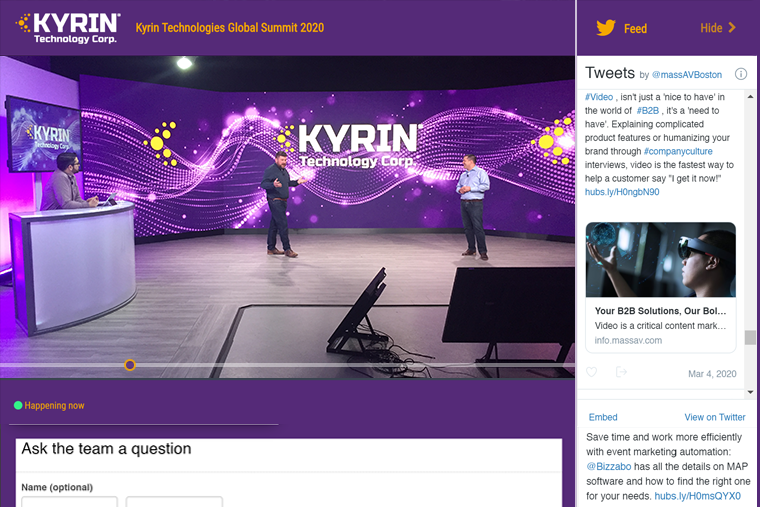760x507 pixels.
Task: Open the #B2B hashtag link
Action: tap(648, 111)
